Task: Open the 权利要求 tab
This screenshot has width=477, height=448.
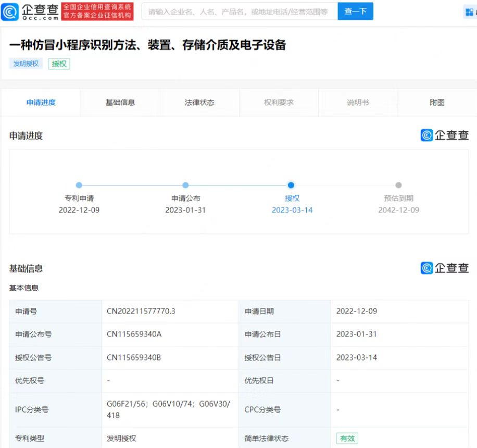Action: point(279,103)
